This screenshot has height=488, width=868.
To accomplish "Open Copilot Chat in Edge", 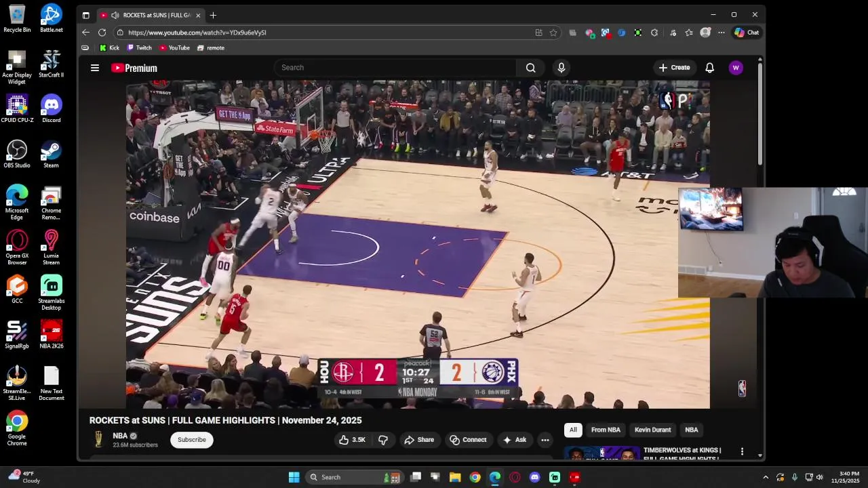I will [x=747, y=32].
